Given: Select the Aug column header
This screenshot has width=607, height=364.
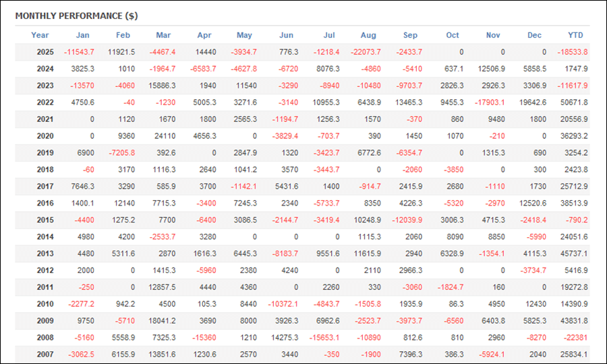Looking at the screenshot, I should coord(368,35).
